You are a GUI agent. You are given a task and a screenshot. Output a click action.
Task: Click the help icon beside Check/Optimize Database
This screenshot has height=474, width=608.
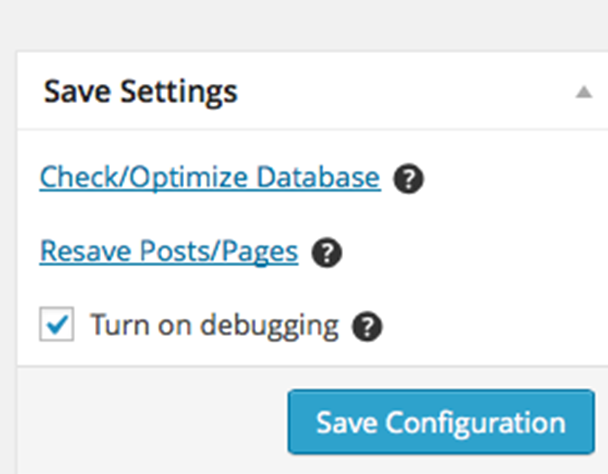[x=408, y=179]
